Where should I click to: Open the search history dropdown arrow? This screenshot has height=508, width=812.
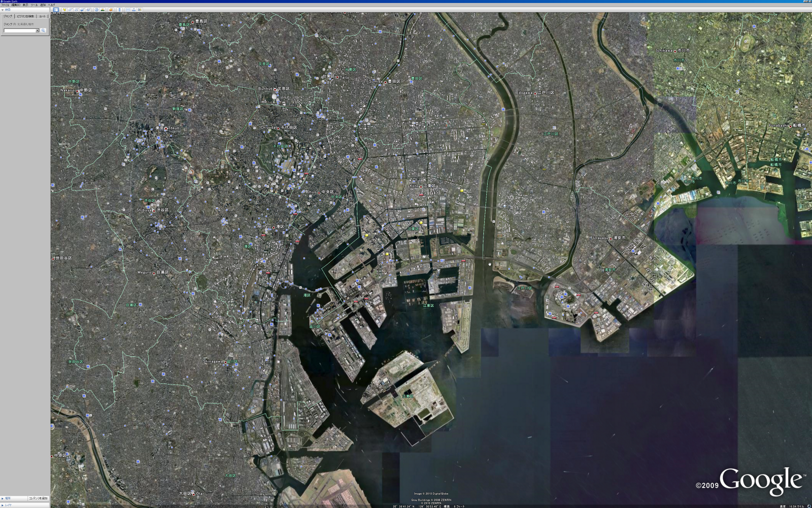pos(38,30)
